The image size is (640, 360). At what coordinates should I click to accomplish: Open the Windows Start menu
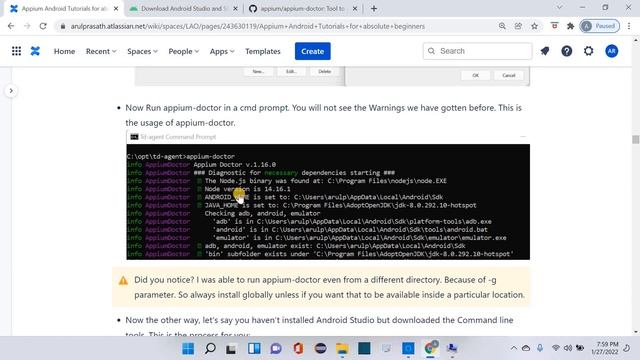pos(188,349)
